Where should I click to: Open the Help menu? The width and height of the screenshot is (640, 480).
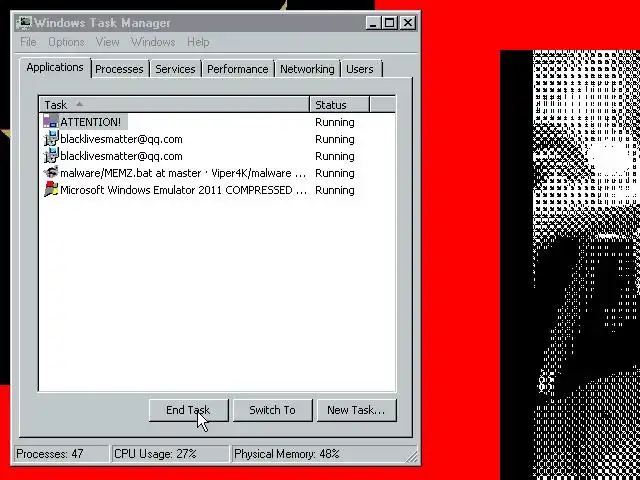pyautogui.click(x=198, y=42)
